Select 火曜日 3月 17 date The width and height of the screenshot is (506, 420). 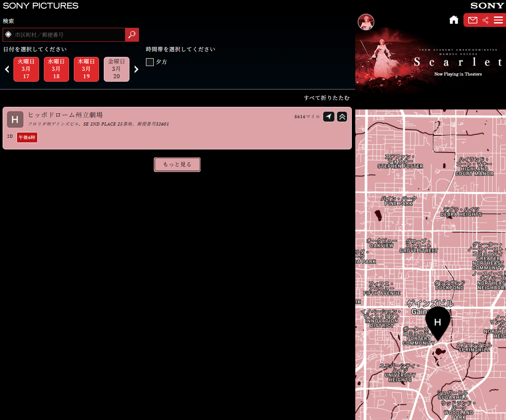(26, 69)
